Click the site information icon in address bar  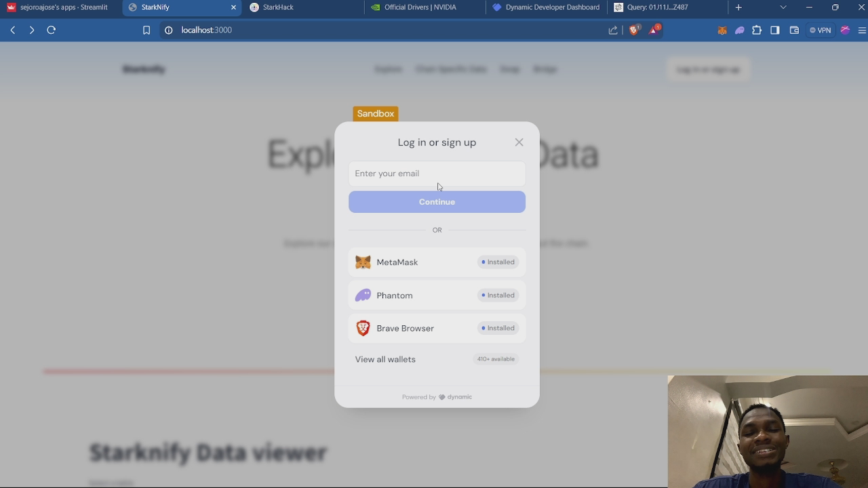169,30
